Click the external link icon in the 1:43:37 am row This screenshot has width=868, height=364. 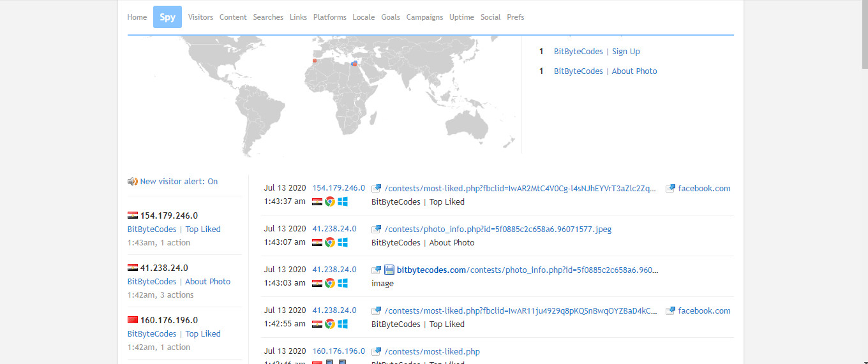[377, 189]
